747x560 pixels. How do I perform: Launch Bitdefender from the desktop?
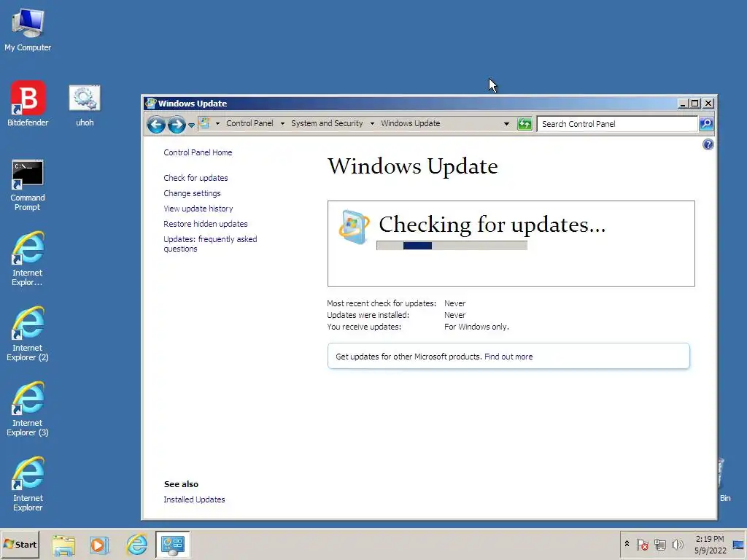[28, 104]
